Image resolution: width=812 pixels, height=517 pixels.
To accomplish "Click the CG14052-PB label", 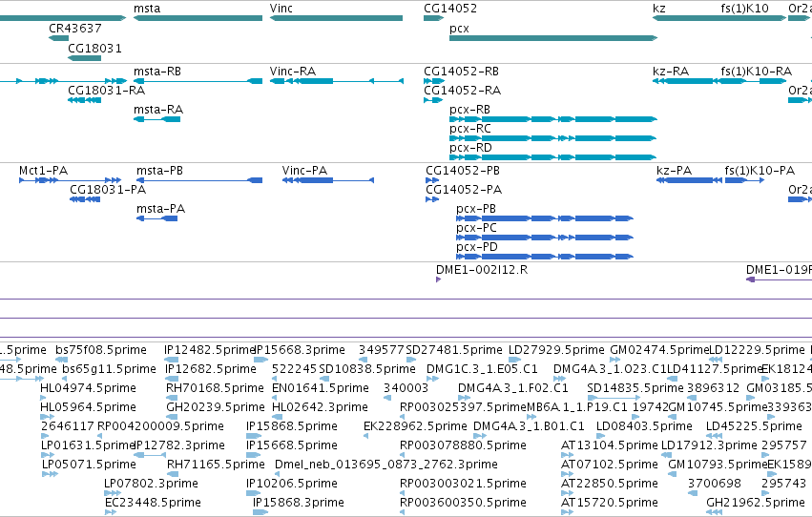I will (x=463, y=171).
